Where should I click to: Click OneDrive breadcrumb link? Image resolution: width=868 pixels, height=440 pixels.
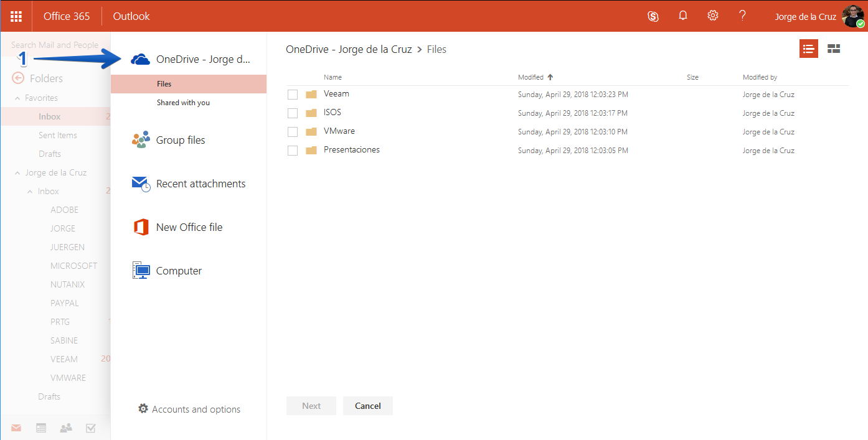[349, 49]
